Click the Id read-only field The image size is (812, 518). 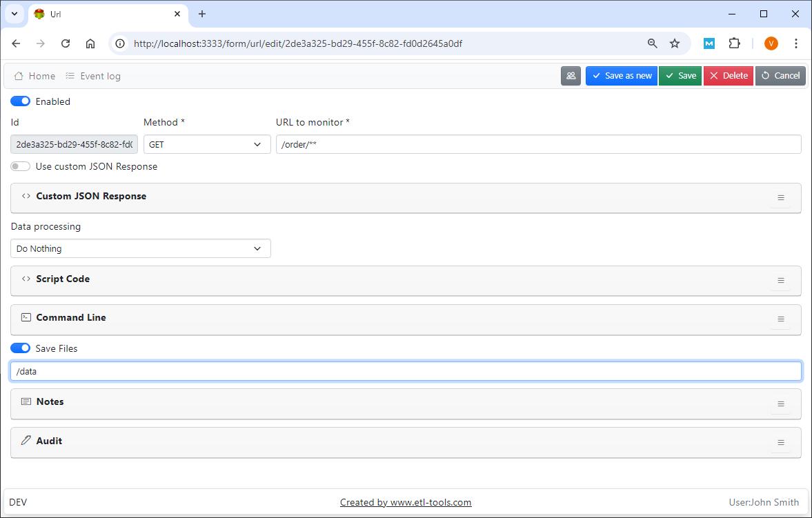[74, 145]
